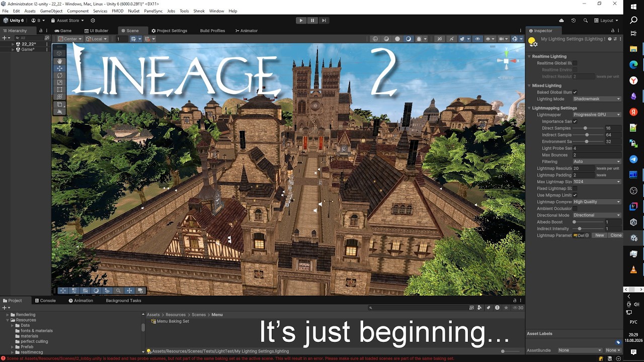Open Max Lightmap Size 1024 dropdown
Screen dimensions: 644x362
pos(597,182)
